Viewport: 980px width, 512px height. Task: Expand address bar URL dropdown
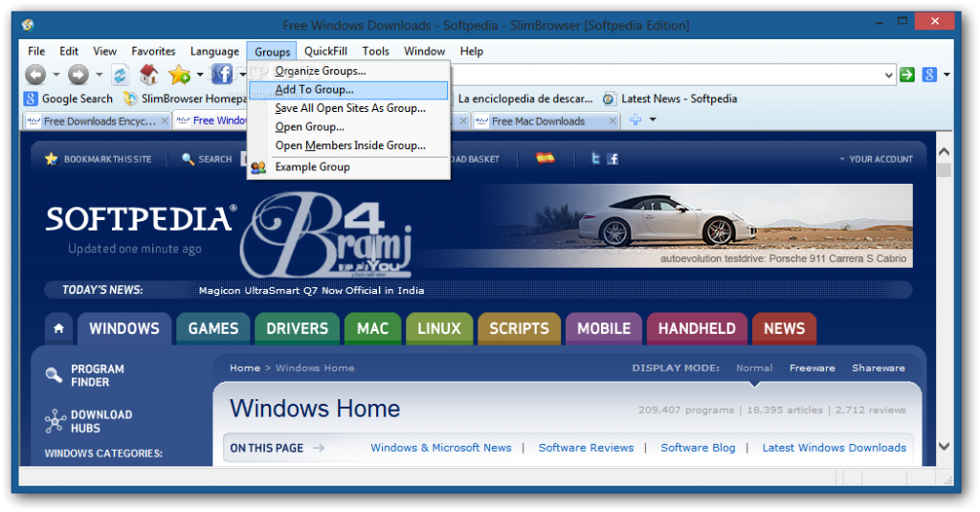click(x=889, y=76)
